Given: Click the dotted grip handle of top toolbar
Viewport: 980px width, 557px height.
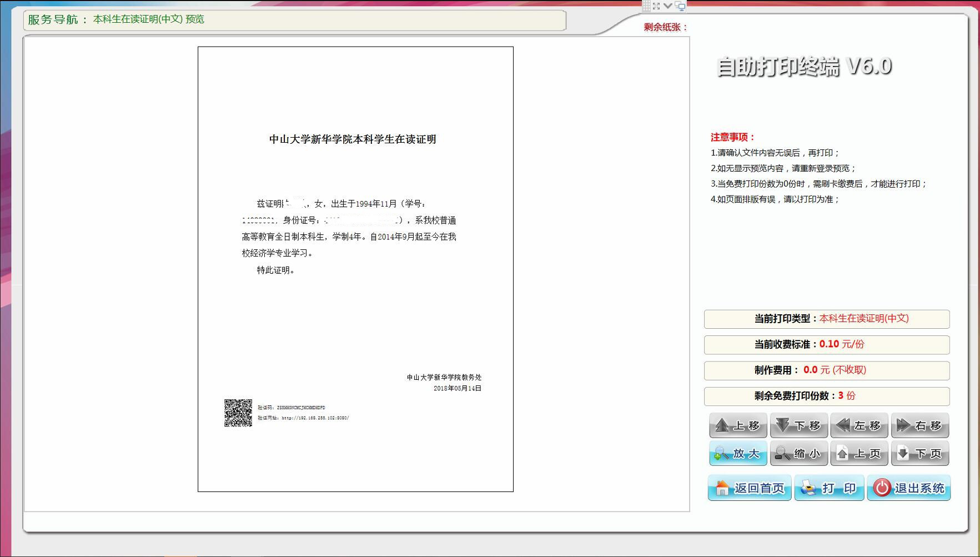Looking at the screenshot, I should (646, 6).
